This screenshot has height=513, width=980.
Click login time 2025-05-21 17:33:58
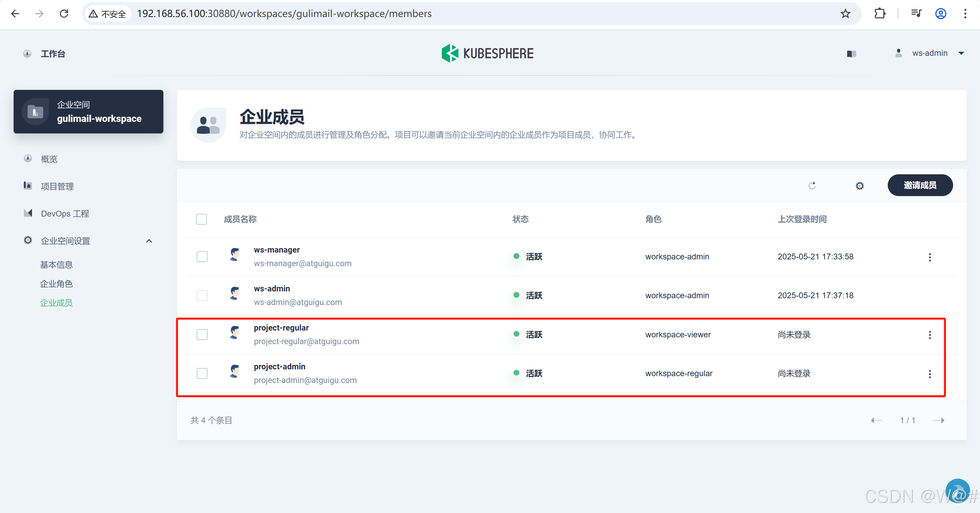[815, 257]
